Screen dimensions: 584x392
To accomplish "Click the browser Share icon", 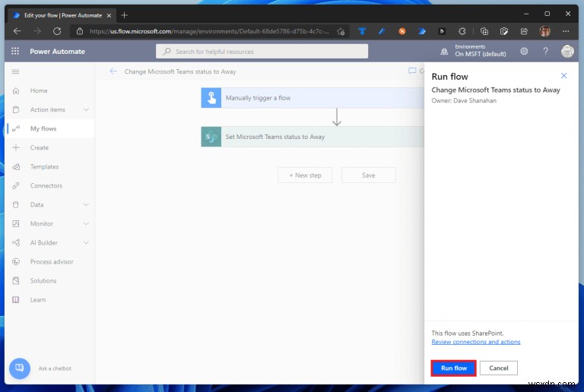I will click(524, 31).
